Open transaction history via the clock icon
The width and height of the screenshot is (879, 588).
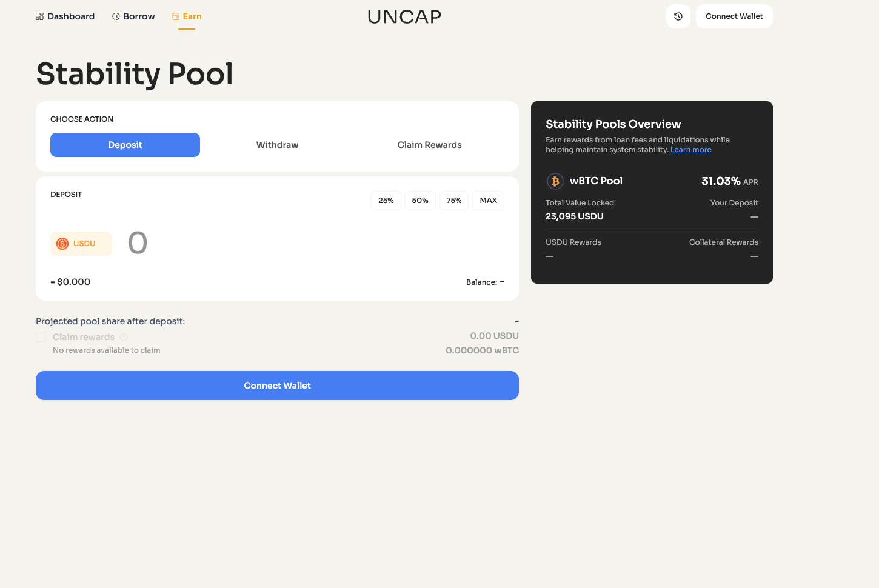tap(678, 16)
